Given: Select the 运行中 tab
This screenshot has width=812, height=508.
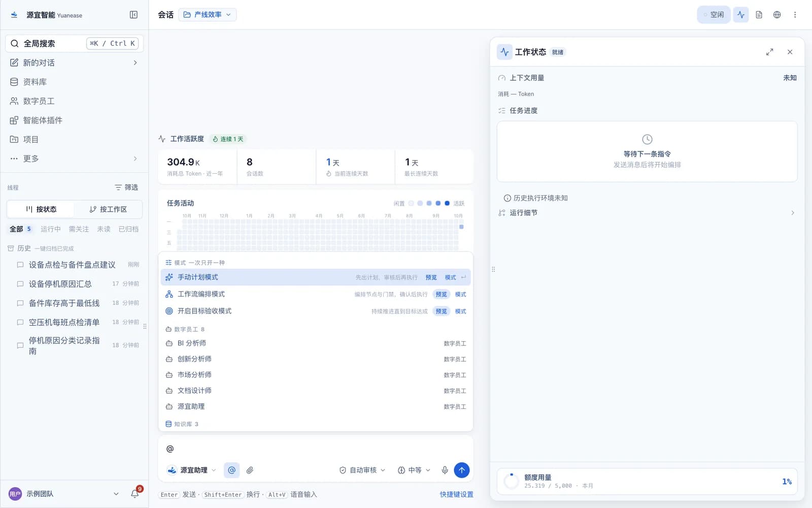Looking at the screenshot, I should pos(50,229).
